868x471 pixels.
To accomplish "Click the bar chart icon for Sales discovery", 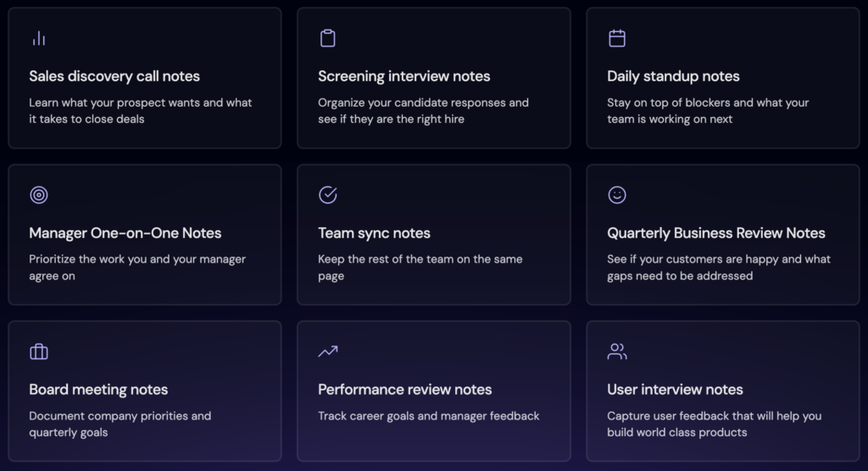I will [39, 38].
